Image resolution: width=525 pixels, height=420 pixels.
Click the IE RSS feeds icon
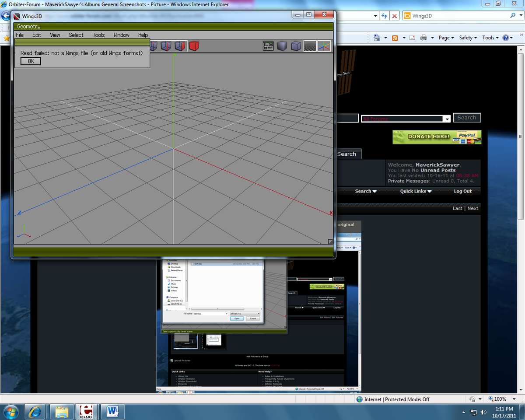click(395, 38)
